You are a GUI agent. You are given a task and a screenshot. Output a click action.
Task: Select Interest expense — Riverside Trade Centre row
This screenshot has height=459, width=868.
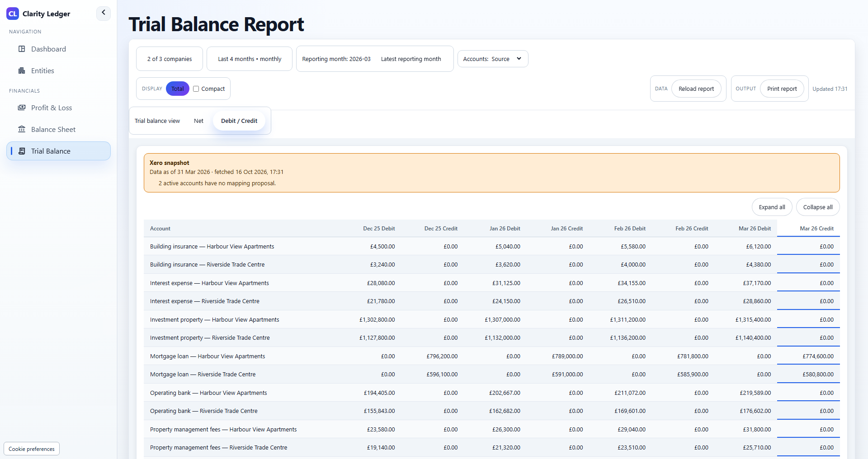(492, 301)
